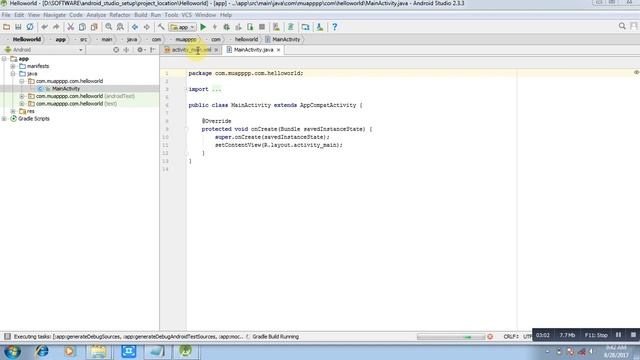Select the MainActivity.java editor tab
Image resolution: width=640 pixels, height=360 pixels.
tap(253, 50)
